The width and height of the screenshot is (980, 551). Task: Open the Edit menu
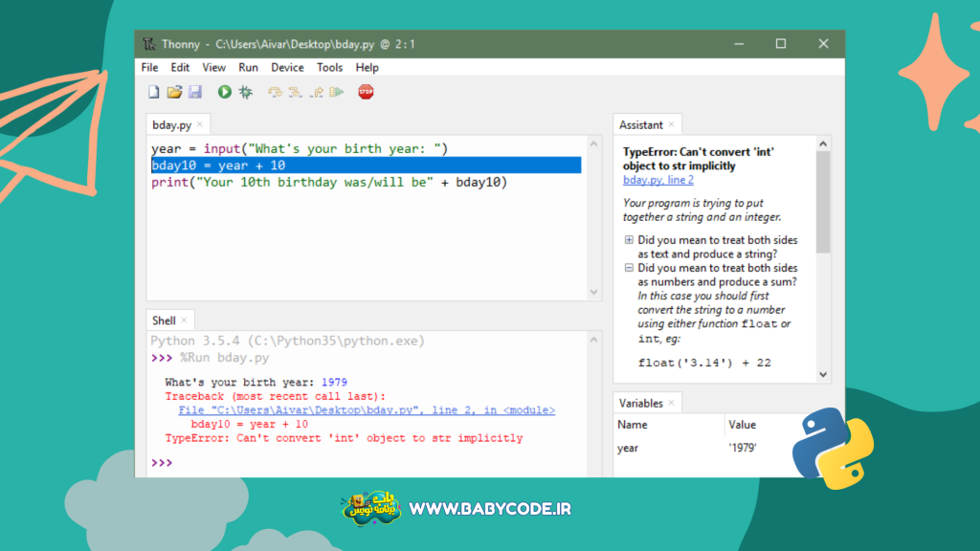point(180,68)
